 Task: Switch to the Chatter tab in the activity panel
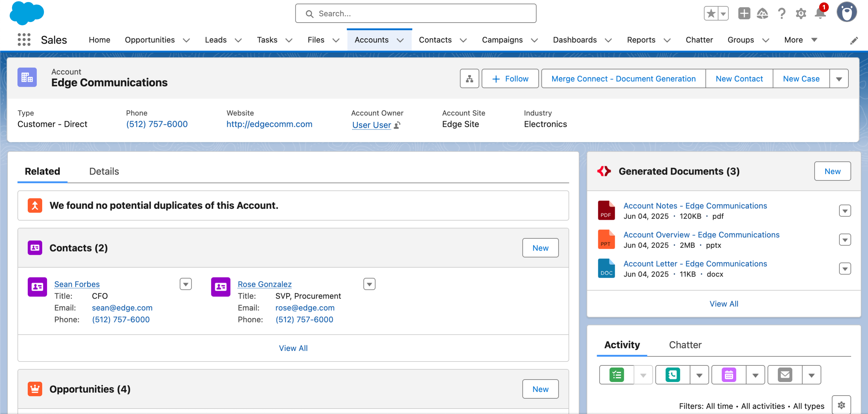pyautogui.click(x=685, y=345)
